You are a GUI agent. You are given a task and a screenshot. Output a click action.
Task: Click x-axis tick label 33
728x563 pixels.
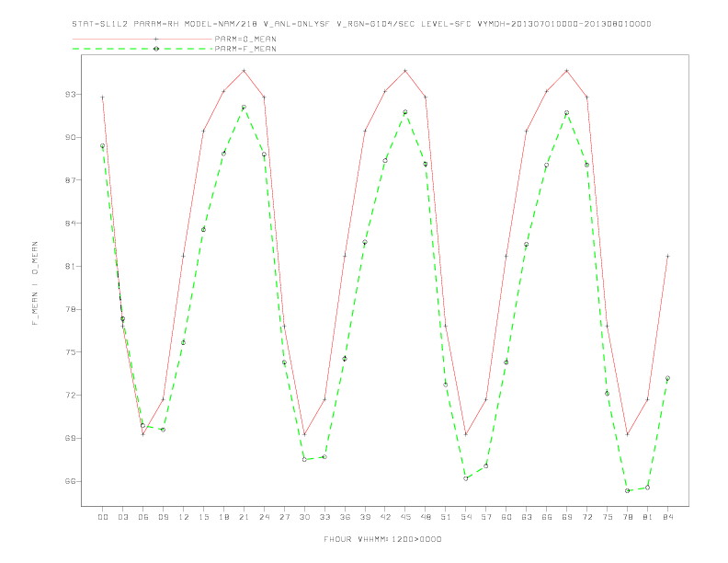pyautogui.click(x=324, y=517)
